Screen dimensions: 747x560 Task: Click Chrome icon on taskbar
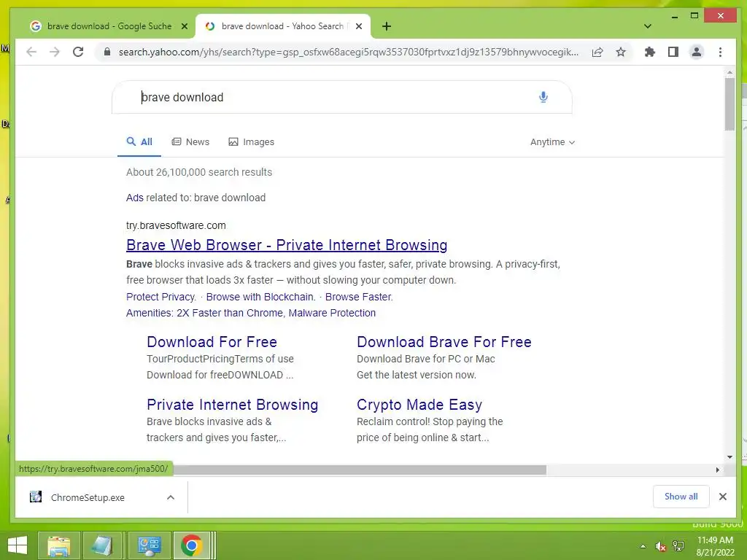click(192, 545)
